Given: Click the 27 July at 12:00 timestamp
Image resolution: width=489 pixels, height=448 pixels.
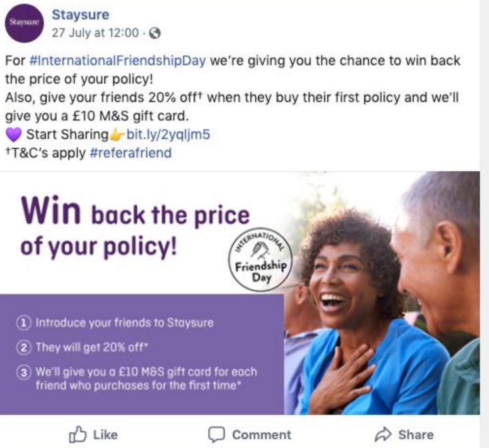Looking at the screenshot, I should (95, 33).
